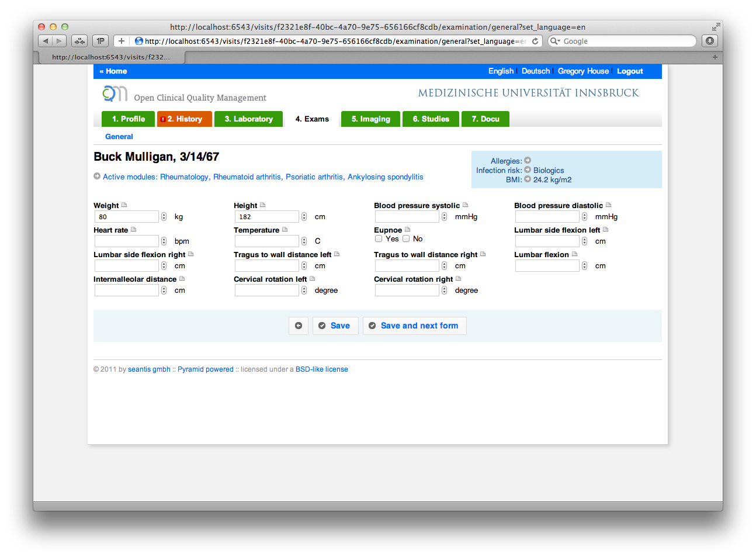Click the Weight field stepper arrows
Viewport: 756px width, 557px height.
click(x=164, y=217)
